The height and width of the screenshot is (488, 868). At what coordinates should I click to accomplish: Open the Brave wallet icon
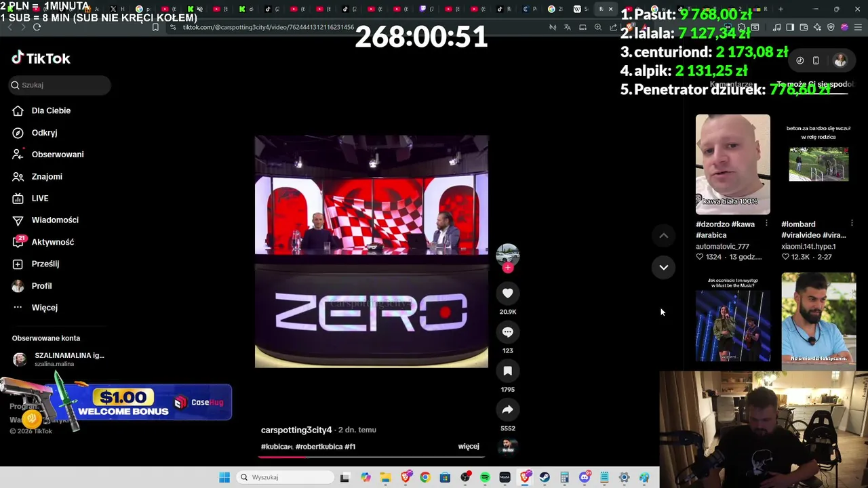click(804, 27)
